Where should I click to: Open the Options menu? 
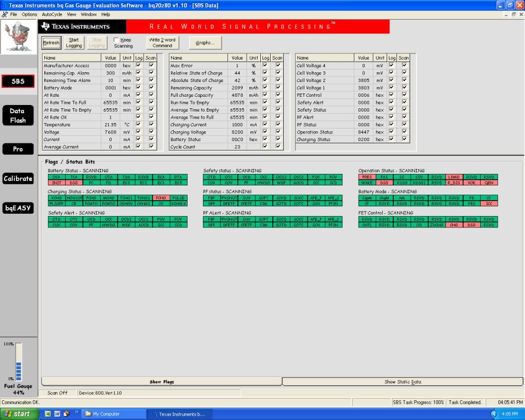click(30, 14)
